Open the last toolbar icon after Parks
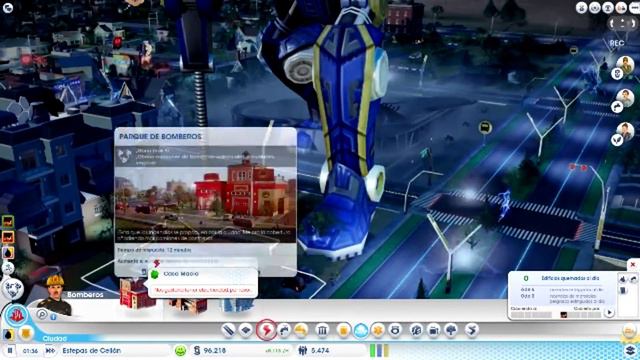This screenshot has width=640, height=360. [471, 330]
